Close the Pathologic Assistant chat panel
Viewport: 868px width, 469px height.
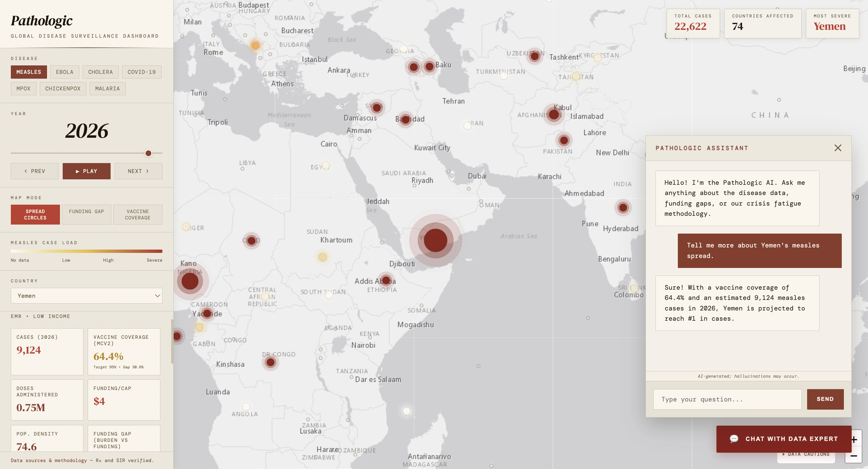pos(838,148)
